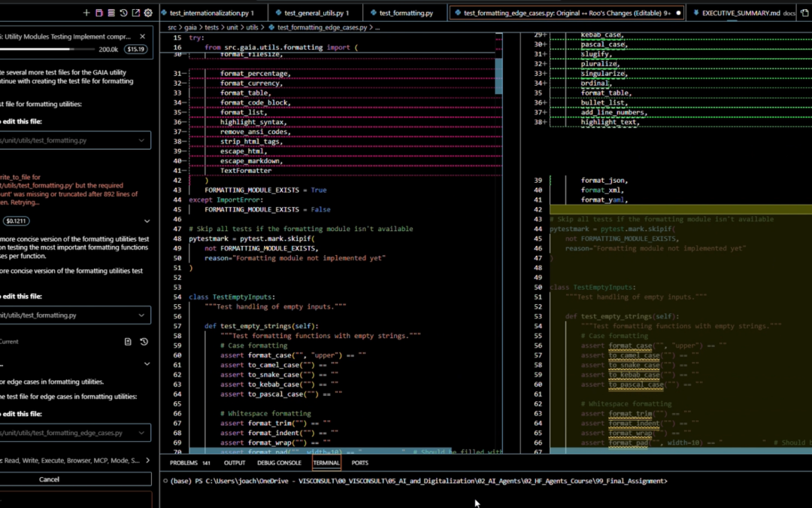Pop Roo panel out into editor tab
The height and width of the screenshot is (508, 812).
pyautogui.click(x=136, y=13)
